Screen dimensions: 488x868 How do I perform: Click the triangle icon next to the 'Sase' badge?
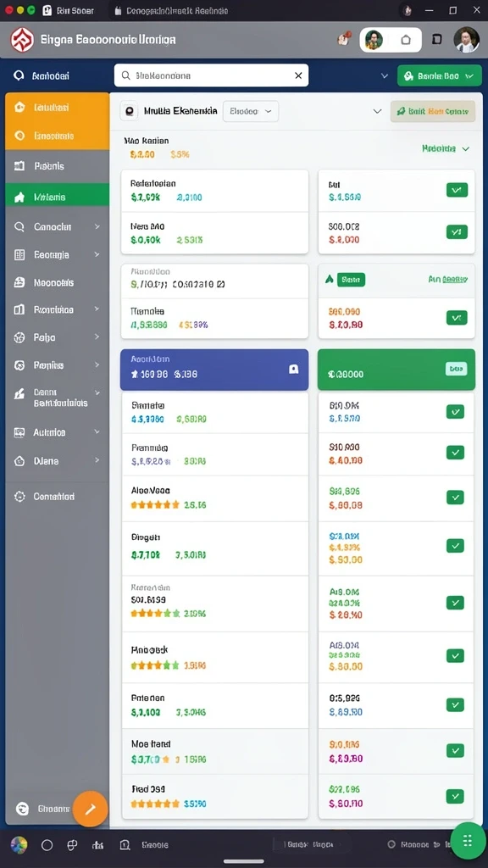[330, 280]
